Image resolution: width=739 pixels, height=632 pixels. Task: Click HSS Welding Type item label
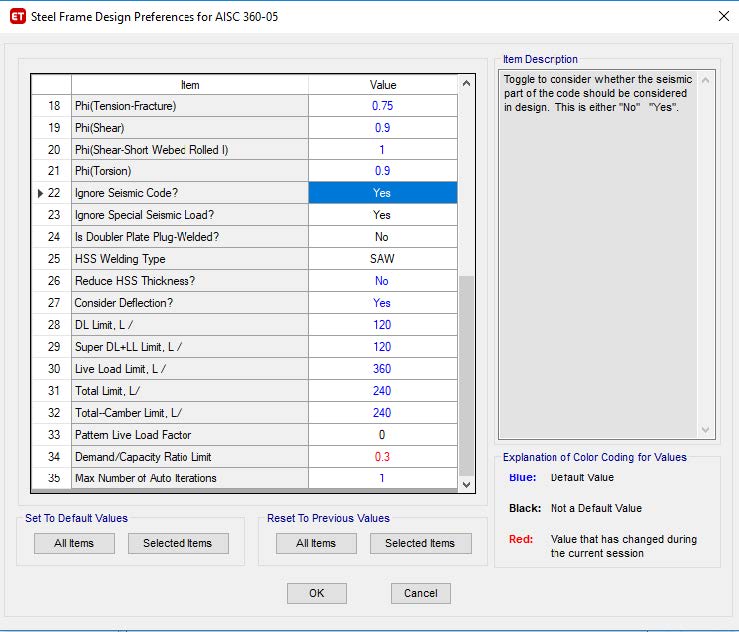click(x=120, y=259)
